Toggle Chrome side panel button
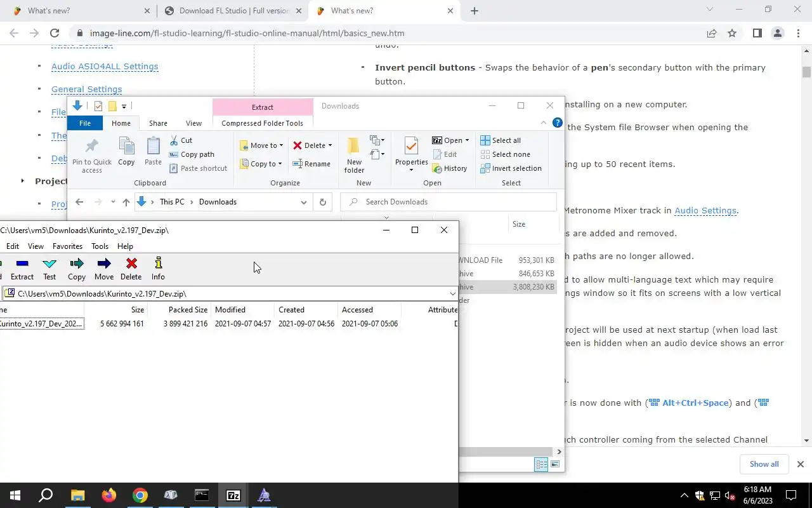Screen dimensions: 812x508 pos(757,33)
